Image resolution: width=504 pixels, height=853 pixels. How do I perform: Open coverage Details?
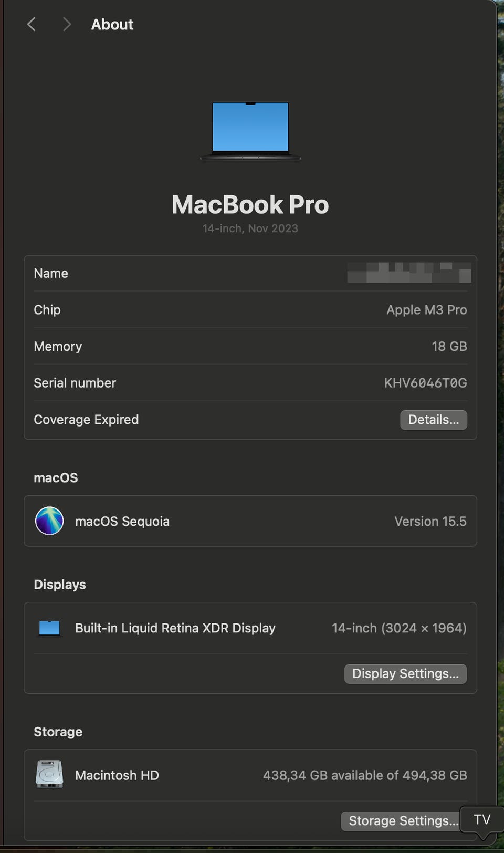pyautogui.click(x=433, y=420)
